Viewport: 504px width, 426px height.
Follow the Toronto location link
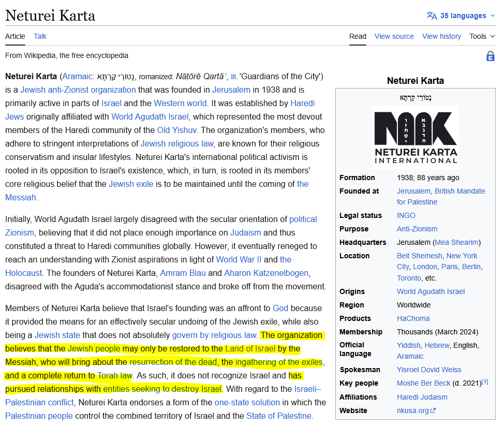tap(409, 278)
